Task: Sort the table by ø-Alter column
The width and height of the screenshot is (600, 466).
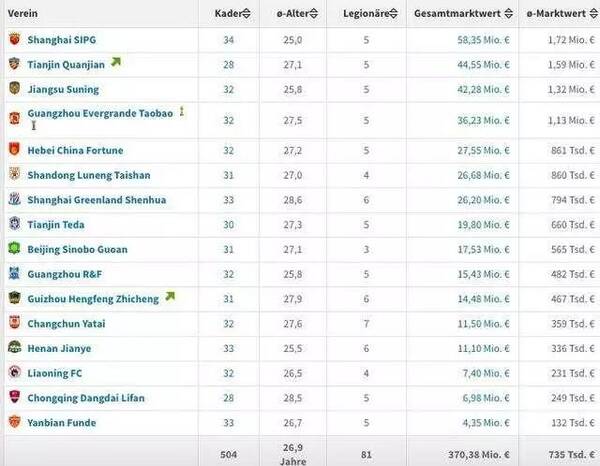Action: point(293,13)
